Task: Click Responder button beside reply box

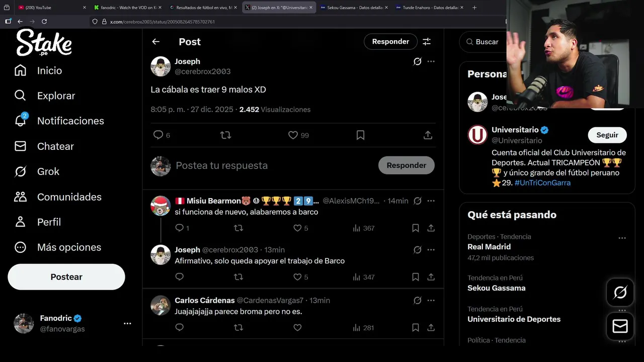Action: 407,165
